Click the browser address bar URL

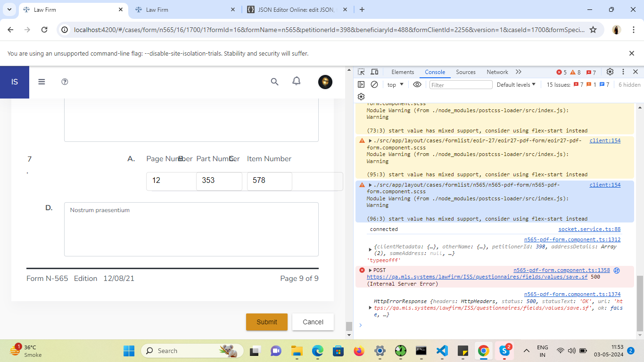[329, 30]
